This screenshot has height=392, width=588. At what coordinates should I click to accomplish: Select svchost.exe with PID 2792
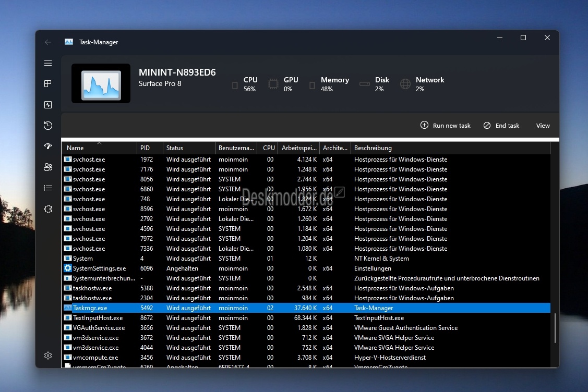coord(89,219)
